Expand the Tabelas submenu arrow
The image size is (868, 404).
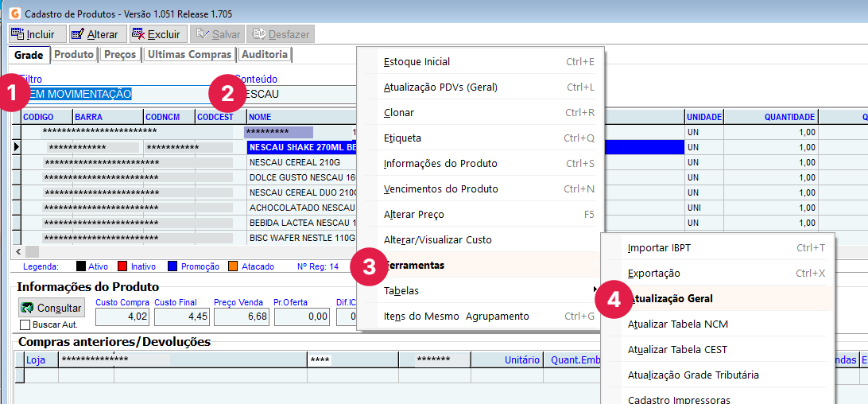pyautogui.click(x=595, y=289)
